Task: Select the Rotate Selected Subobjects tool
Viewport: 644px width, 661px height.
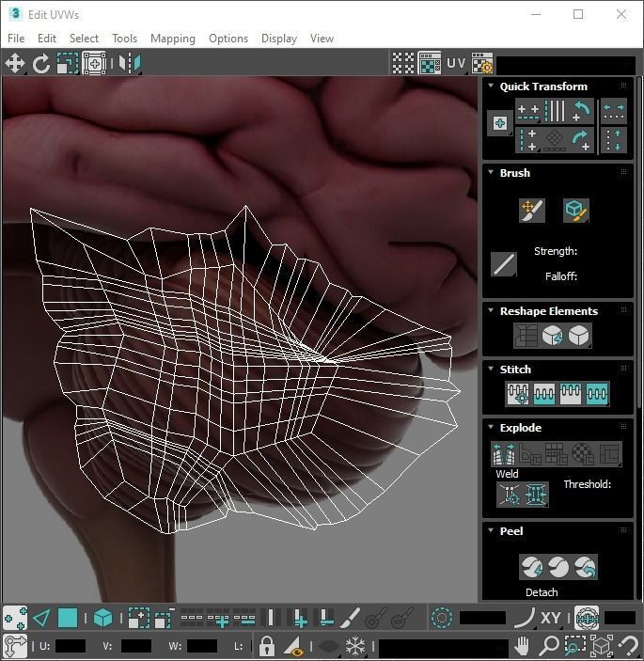Action: pos(40,63)
